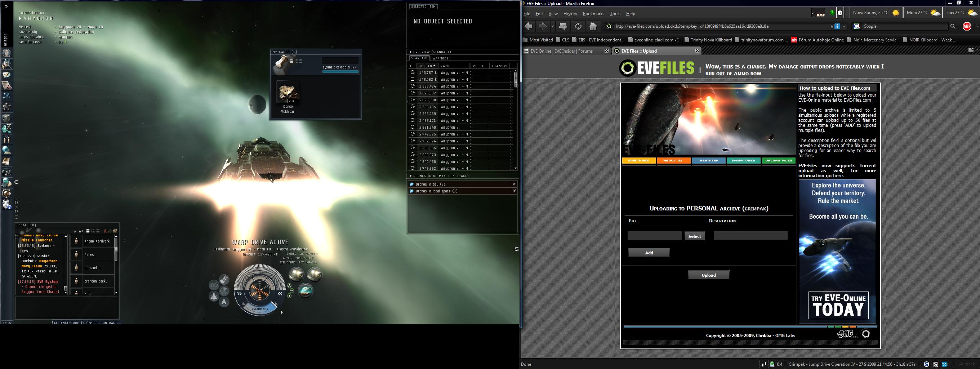The width and height of the screenshot is (980, 369).
Task: Open the Bookmarks menu in Firefox
Action: tap(593, 14)
